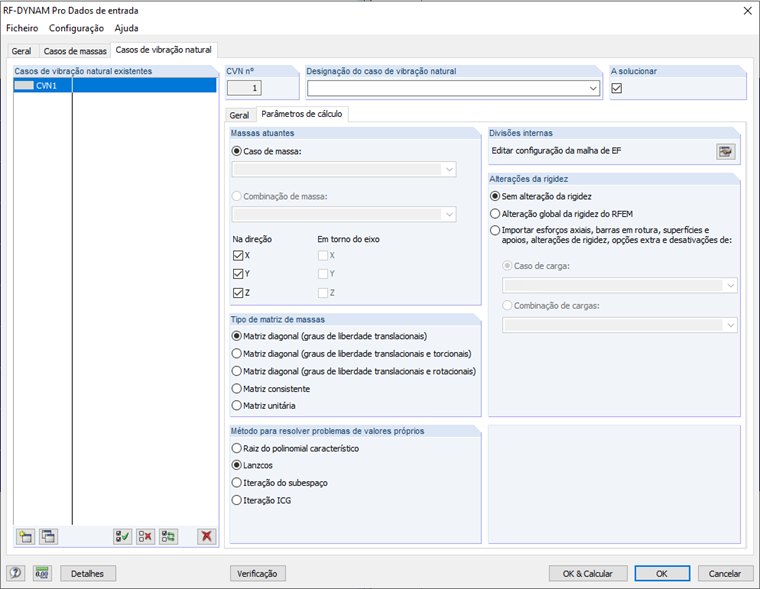Toggle the A solucionar checkbox
This screenshot has height=589, width=760.
(x=617, y=88)
